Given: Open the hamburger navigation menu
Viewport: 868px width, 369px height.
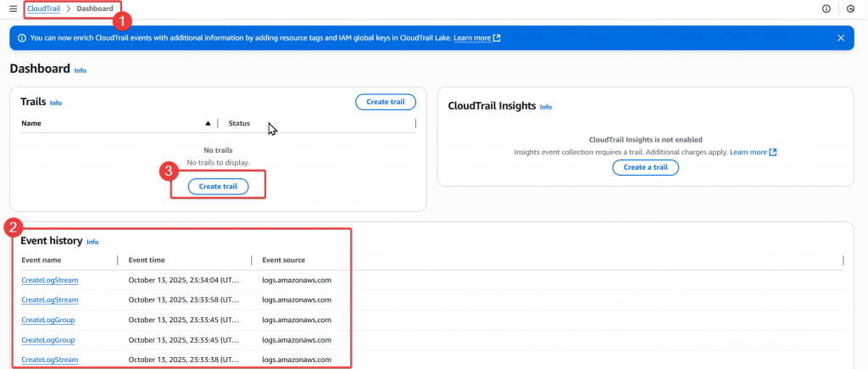Looking at the screenshot, I should [x=14, y=8].
